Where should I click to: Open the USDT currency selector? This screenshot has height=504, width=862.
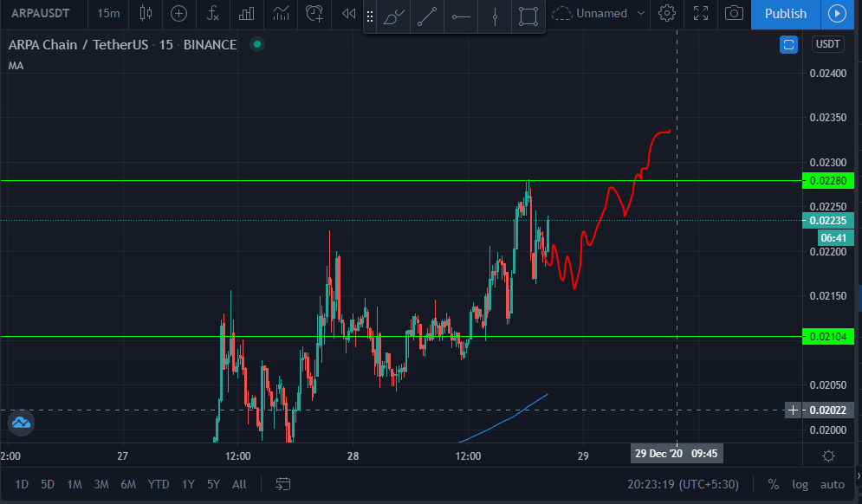point(828,44)
